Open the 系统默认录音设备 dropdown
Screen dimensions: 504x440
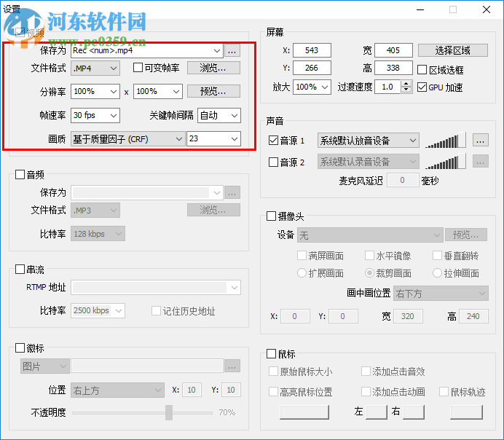point(369,162)
